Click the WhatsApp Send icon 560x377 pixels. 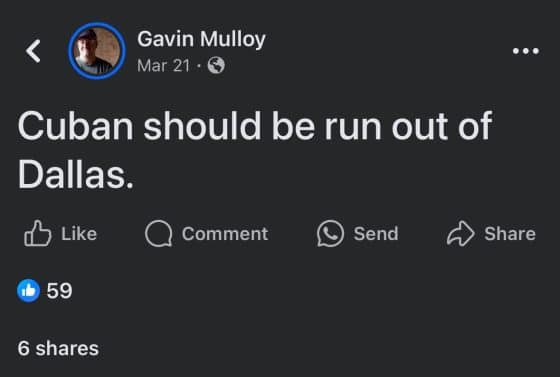tap(330, 233)
